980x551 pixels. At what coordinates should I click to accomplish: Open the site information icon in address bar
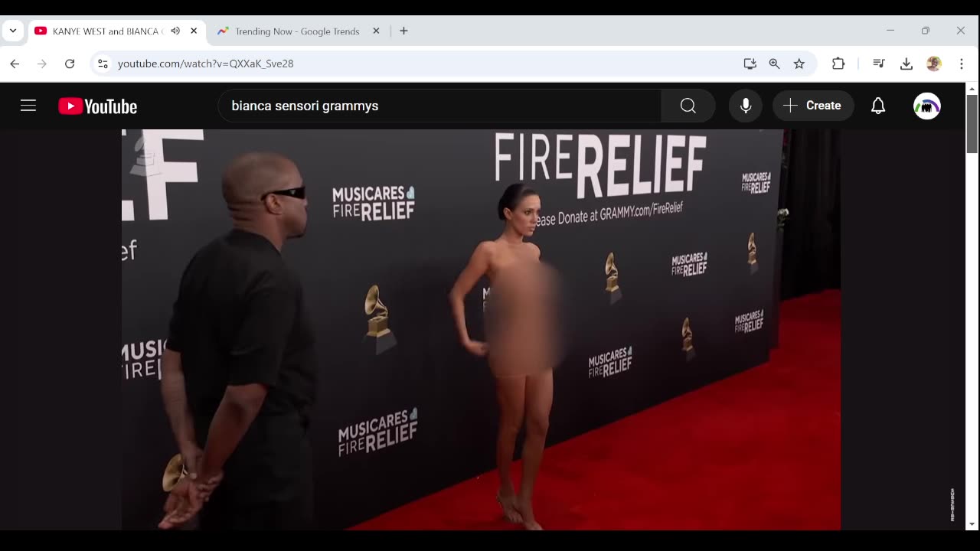pyautogui.click(x=103, y=64)
